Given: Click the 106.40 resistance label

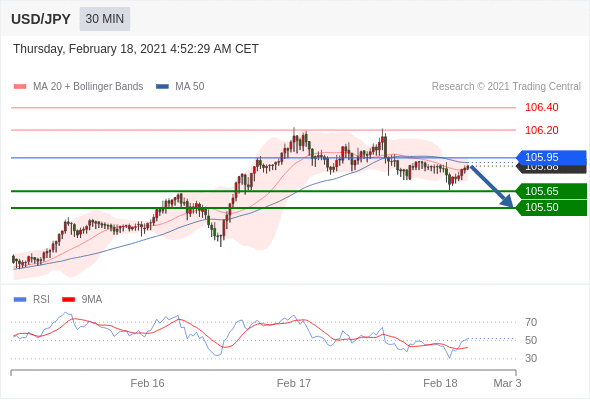Looking at the screenshot, I should click(x=542, y=107).
